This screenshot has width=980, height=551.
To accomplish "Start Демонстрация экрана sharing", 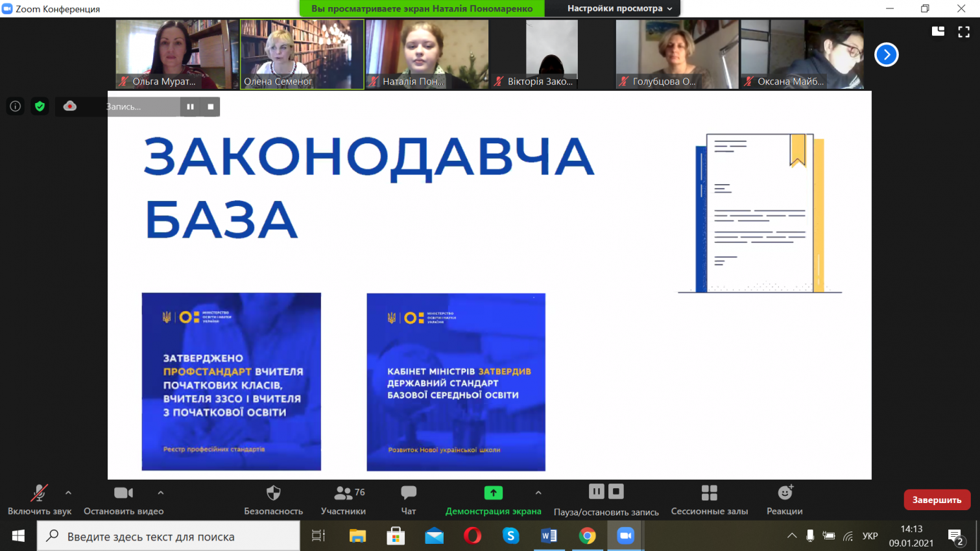I will (493, 500).
